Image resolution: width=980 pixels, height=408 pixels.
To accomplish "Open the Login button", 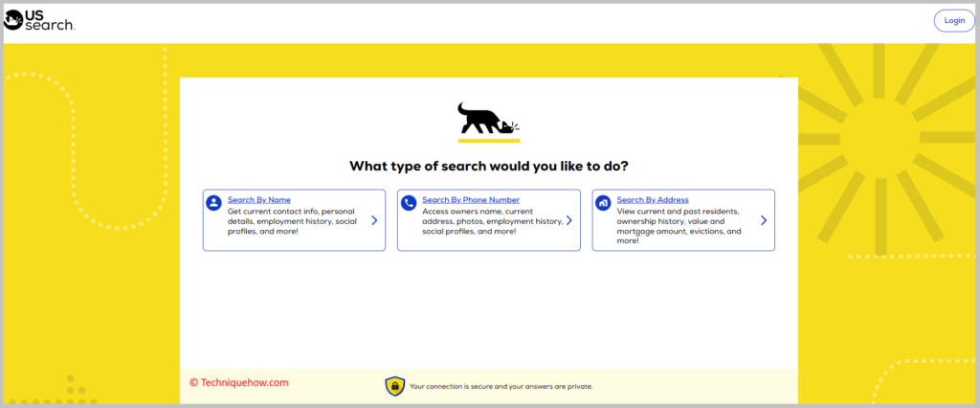I will pos(954,21).
